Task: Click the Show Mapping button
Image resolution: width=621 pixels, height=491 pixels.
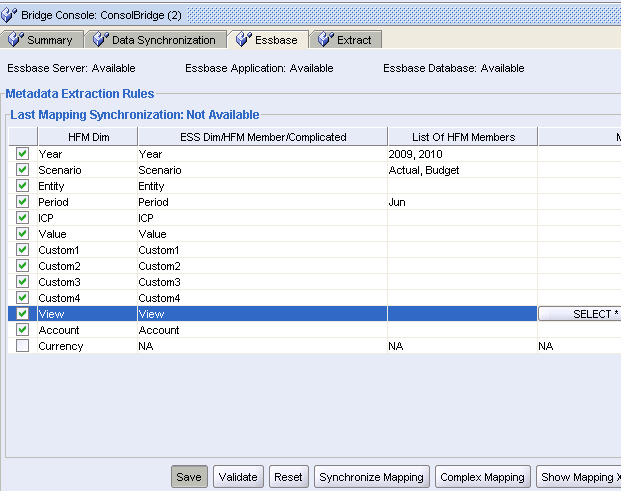Action: point(579,477)
